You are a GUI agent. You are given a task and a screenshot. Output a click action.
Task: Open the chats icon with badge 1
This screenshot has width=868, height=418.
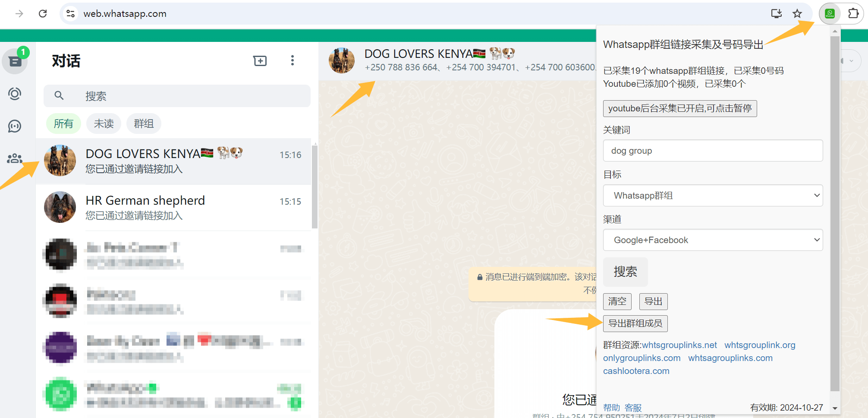[15, 61]
